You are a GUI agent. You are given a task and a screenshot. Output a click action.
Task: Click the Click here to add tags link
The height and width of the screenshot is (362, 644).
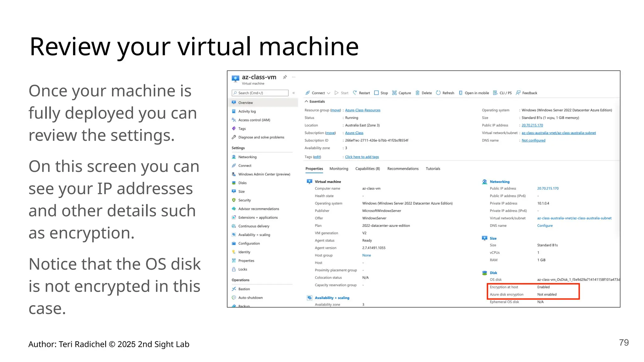click(x=362, y=157)
